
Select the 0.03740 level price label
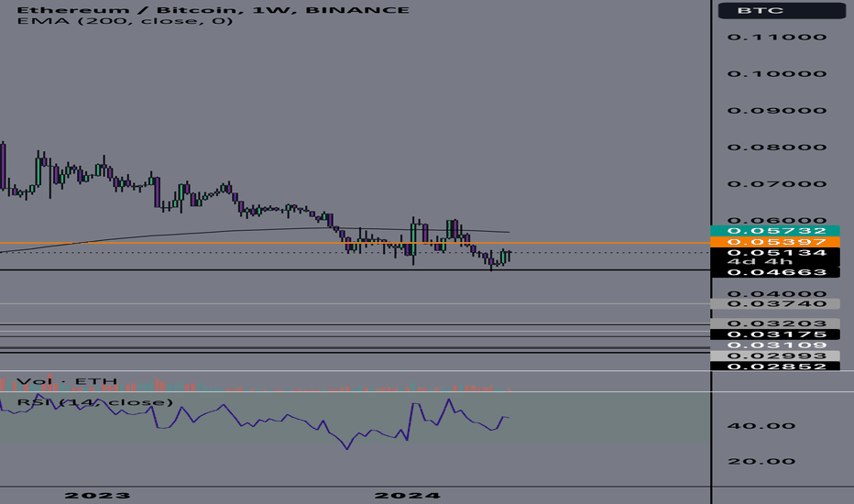coord(775,303)
